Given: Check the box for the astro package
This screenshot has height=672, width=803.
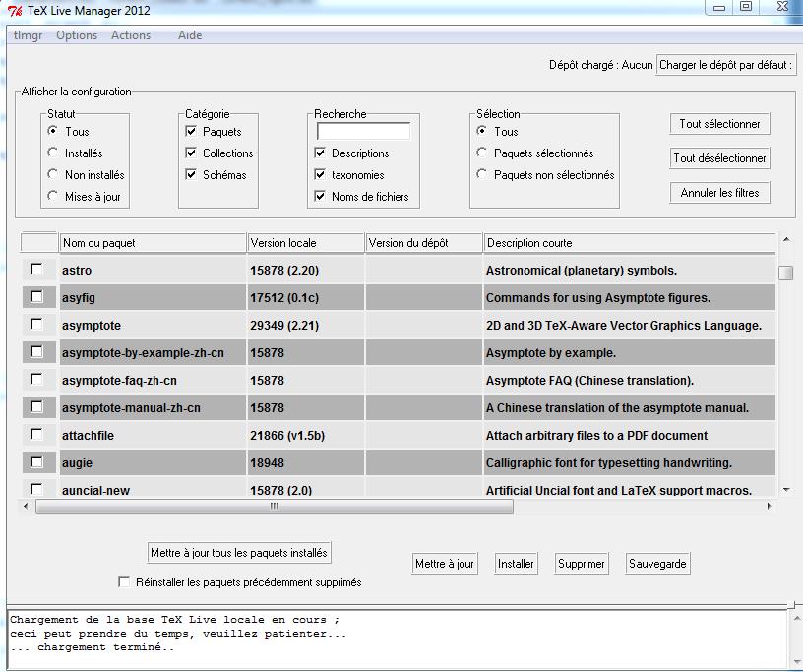Looking at the screenshot, I should (36, 269).
